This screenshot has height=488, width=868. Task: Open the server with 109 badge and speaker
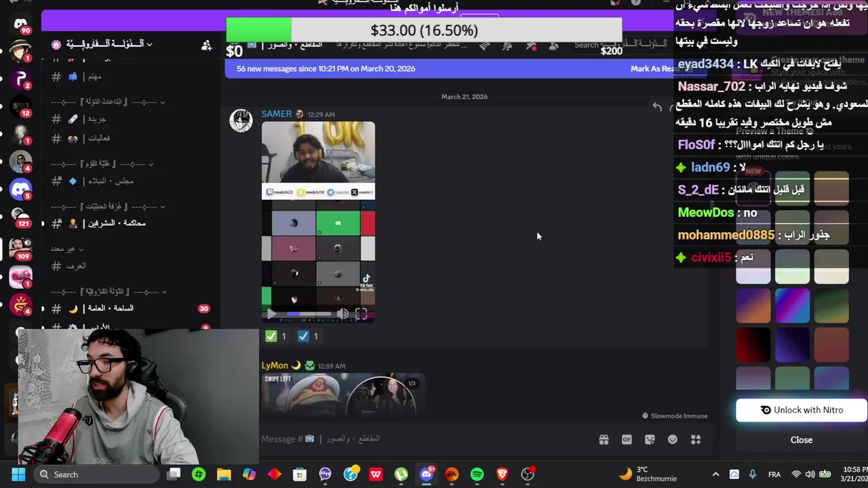pos(21,247)
